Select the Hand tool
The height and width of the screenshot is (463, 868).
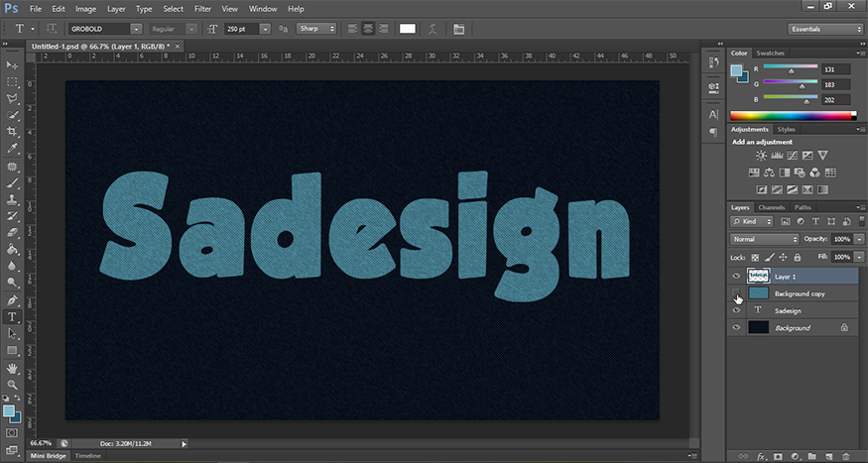coord(12,368)
